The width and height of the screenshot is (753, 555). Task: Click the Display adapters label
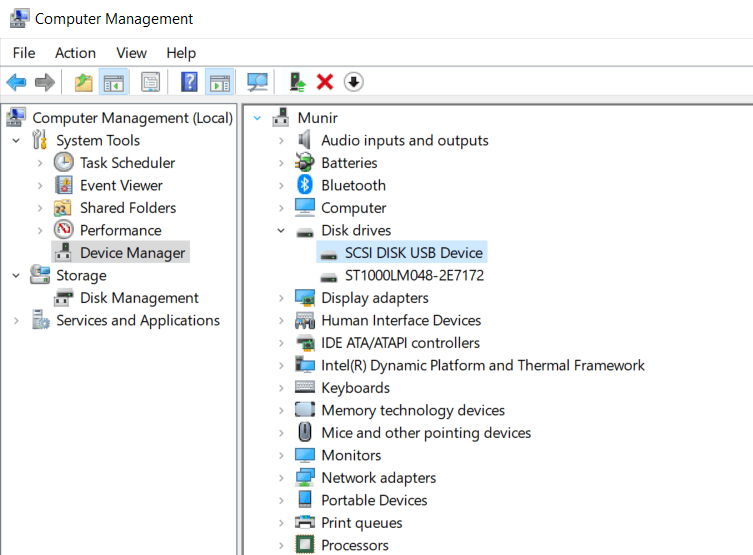(375, 298)
